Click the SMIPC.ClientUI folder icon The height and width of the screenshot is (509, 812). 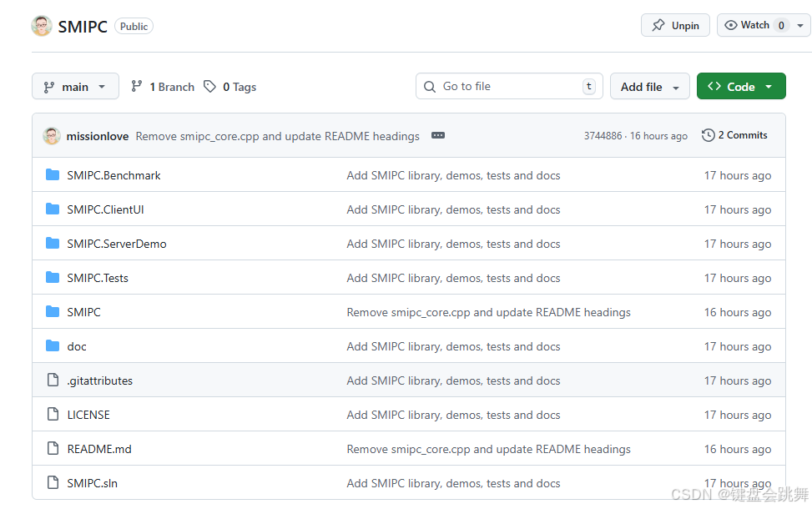(x=53, y=209)
